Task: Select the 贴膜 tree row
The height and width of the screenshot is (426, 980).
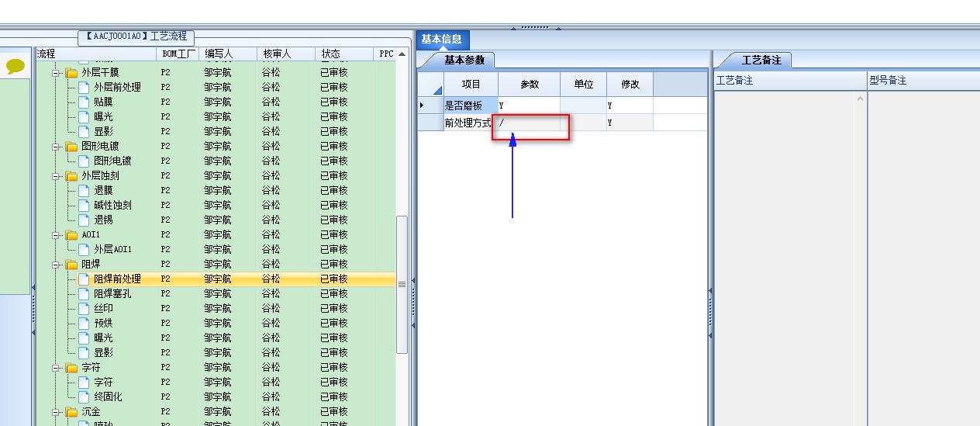Action: point(216,102)
